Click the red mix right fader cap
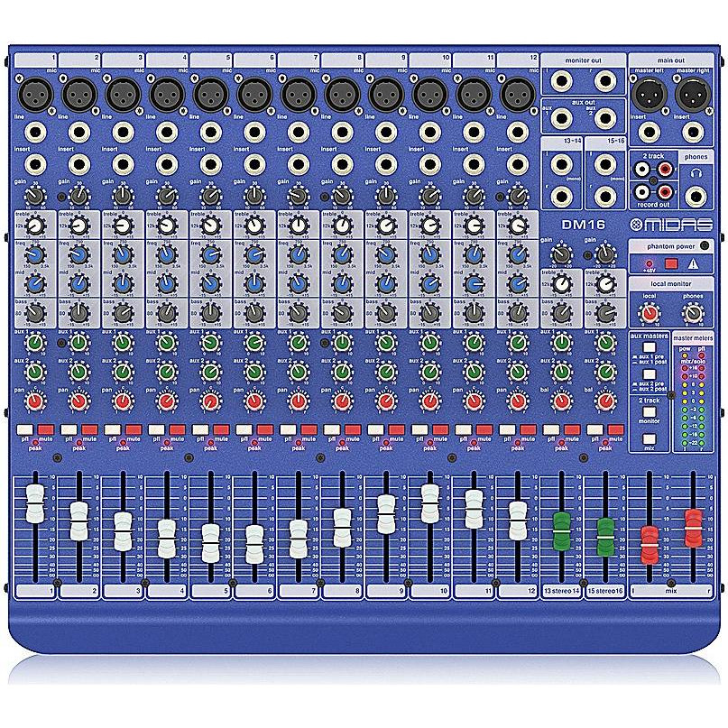Screen dimensions: 728x728 pyautogui.click(x=693, y=529)
